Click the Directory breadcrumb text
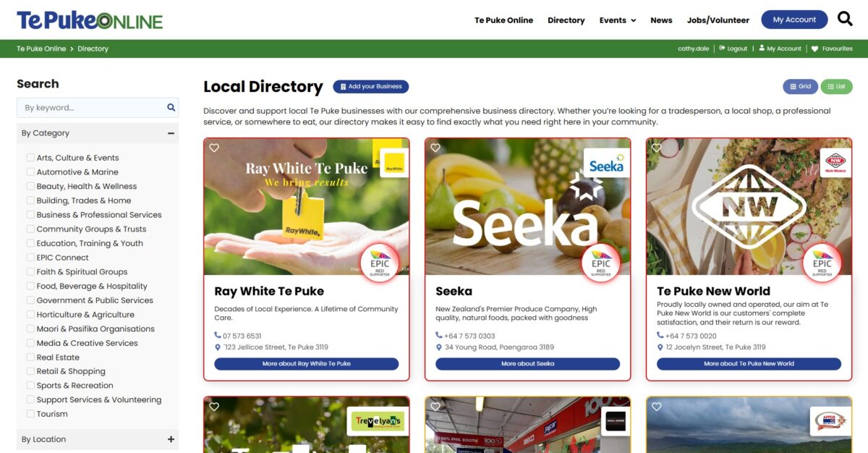 coord(93,48)
